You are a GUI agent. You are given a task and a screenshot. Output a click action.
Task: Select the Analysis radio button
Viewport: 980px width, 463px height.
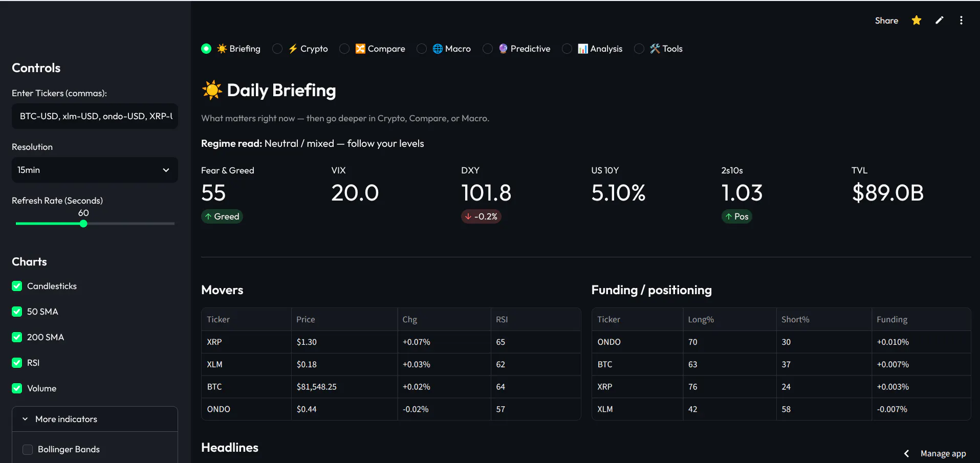[x=567, y=49]
